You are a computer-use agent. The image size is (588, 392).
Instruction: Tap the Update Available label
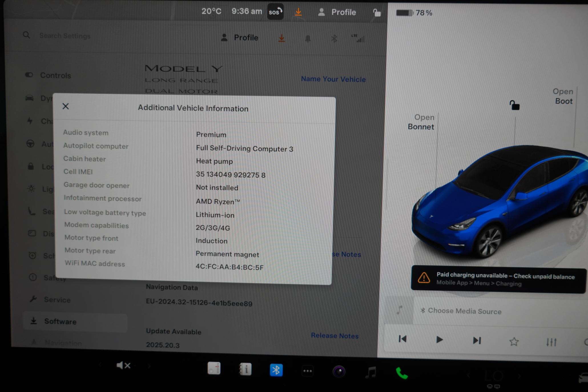tap(174, 331)
